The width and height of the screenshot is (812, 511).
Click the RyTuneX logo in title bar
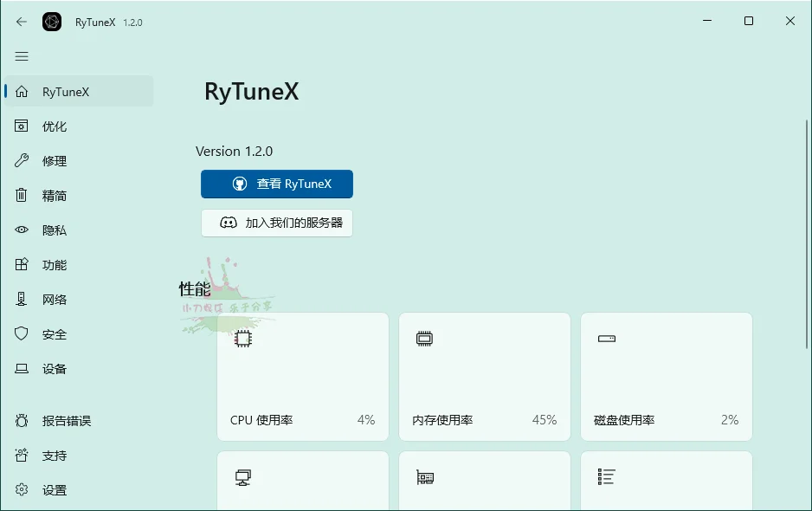[x=51, y=22]
